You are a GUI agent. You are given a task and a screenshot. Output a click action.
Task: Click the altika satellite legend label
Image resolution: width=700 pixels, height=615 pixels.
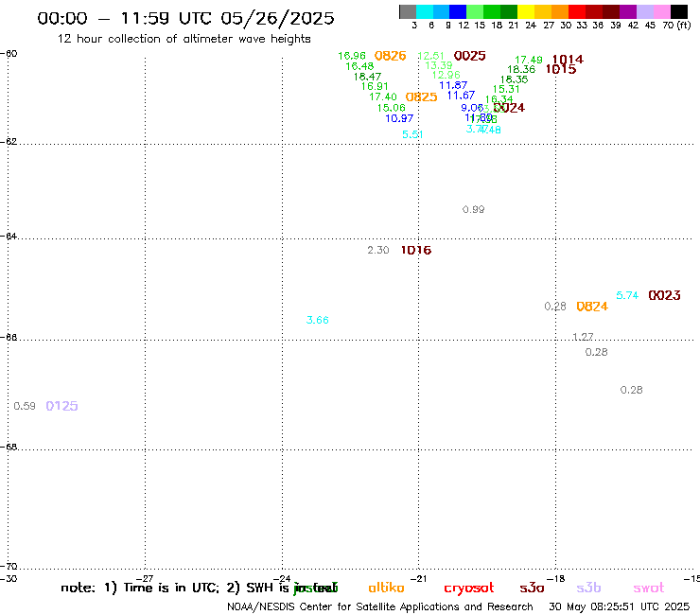coord(386,588)
